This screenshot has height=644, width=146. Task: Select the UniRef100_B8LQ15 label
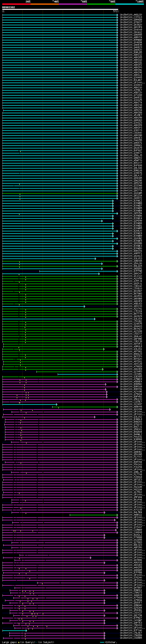tap(131, 266)
